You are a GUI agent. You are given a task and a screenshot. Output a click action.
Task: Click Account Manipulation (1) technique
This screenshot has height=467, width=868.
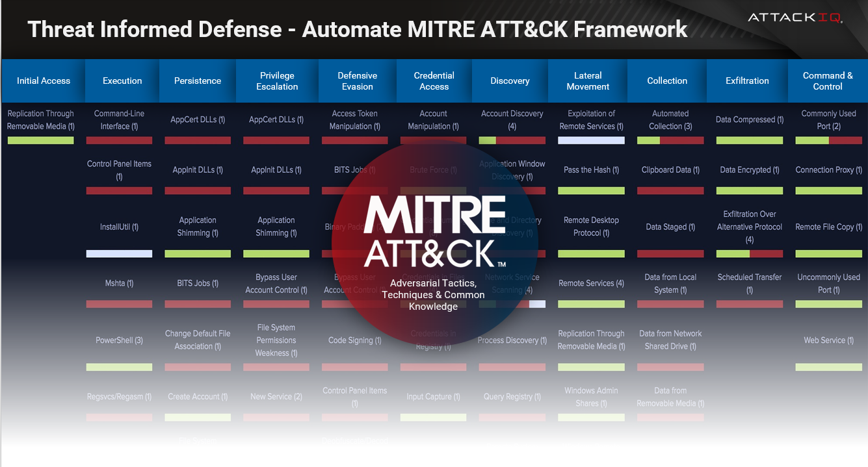(434, 120)
